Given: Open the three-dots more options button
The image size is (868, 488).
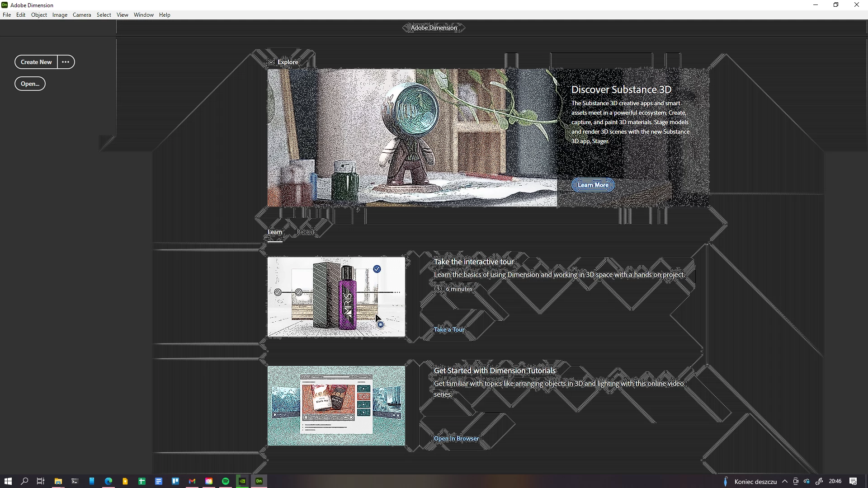Looking at the screenshot, I should (x=66, y=62).
